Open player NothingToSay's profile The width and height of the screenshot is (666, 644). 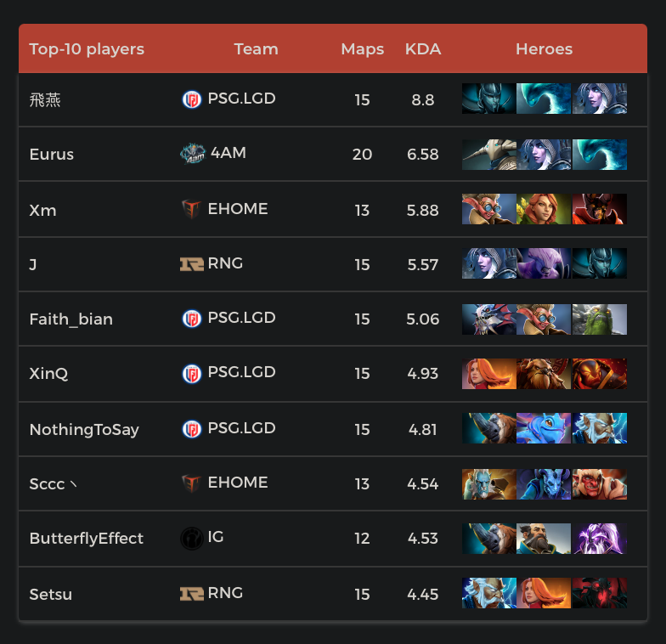84,429
